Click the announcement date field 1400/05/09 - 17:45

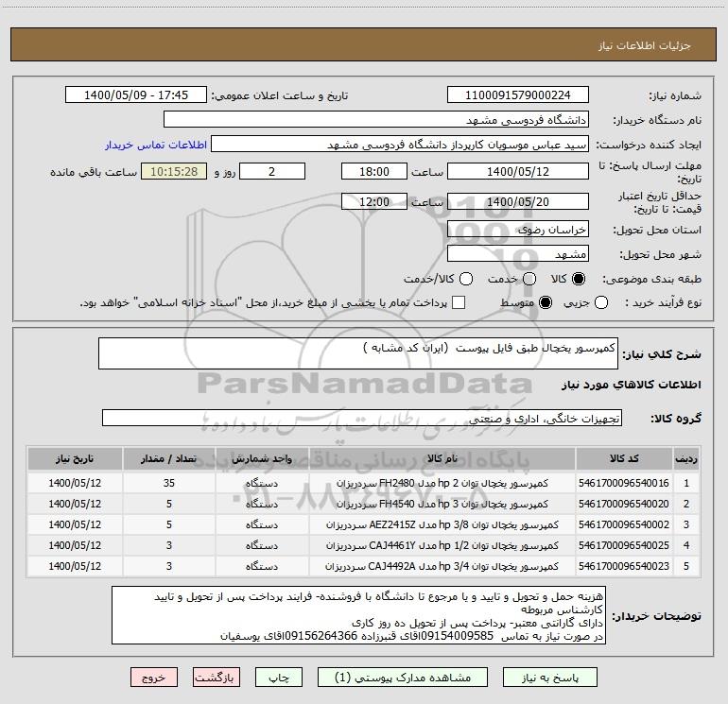[136, 94]
